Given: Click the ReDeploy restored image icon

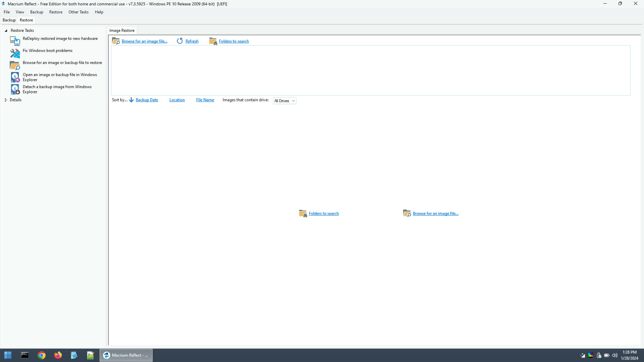Looking at the screenshot, I should tap(15, 41).
